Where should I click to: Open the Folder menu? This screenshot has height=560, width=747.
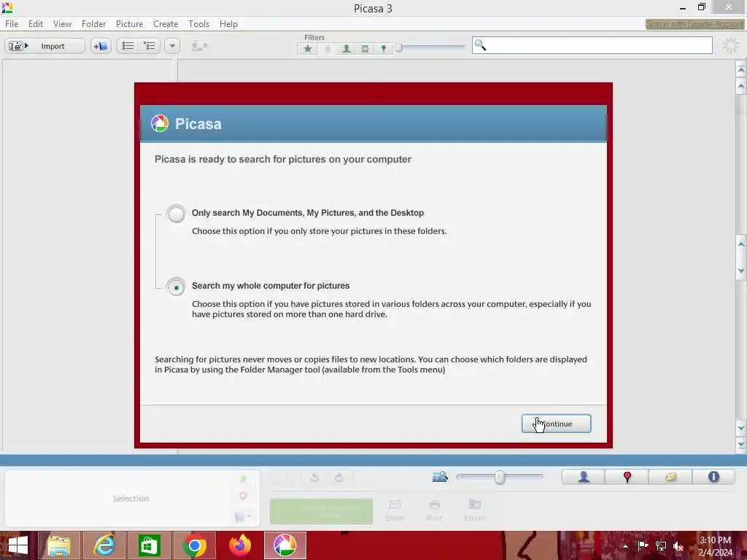(93, 24)
